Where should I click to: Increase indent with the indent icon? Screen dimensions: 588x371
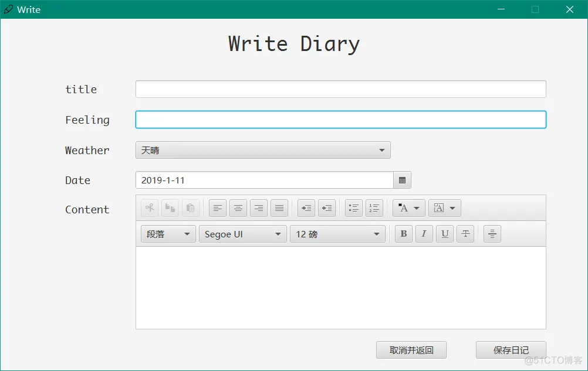coord(327,208)
